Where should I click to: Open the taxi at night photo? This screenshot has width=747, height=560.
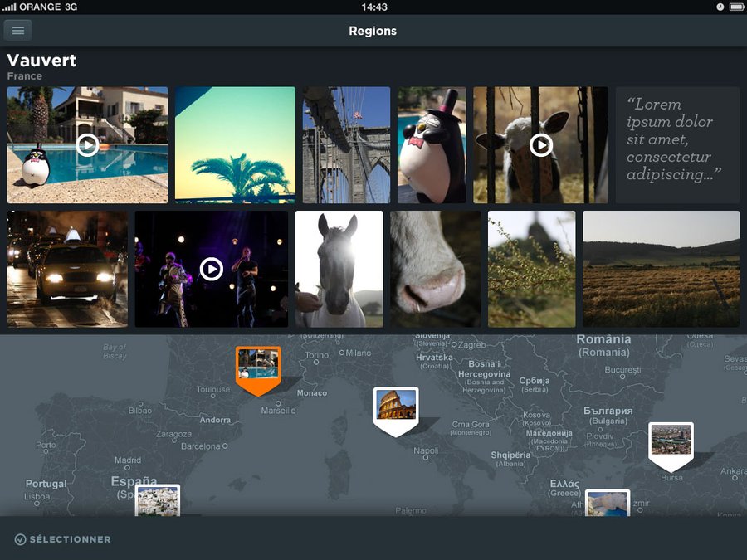[x=67, y=269]
